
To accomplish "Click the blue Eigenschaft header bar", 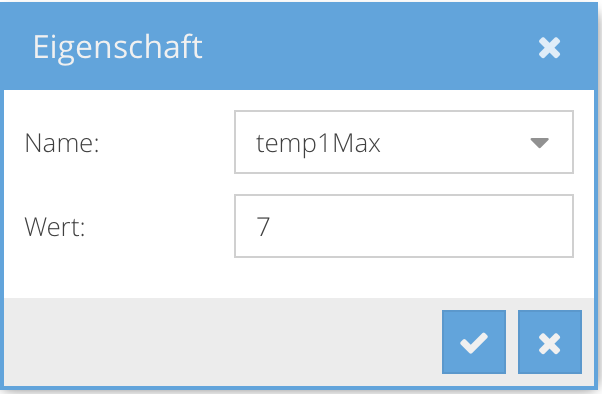I will point(299,47).
